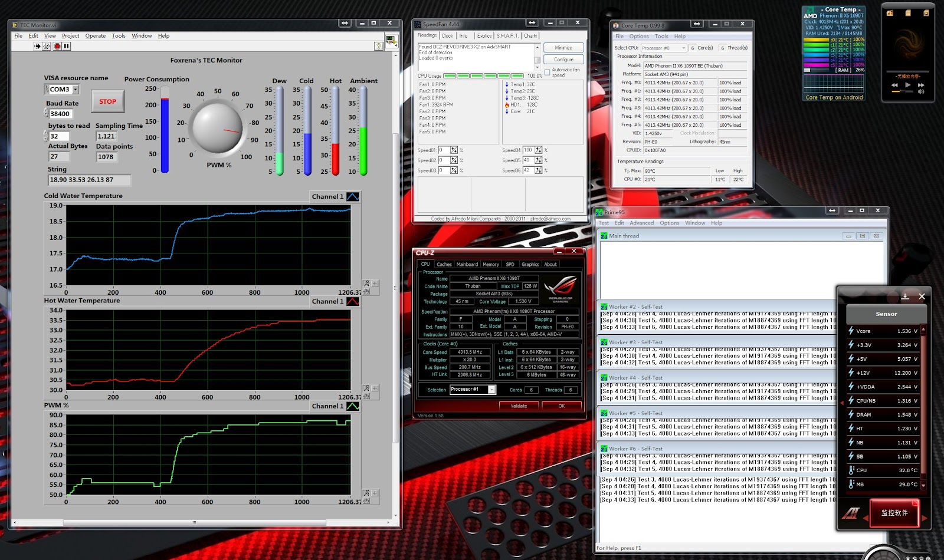Click the Validate button in CPU-Z
Viewport: 944px width, 560px height.
519,406
